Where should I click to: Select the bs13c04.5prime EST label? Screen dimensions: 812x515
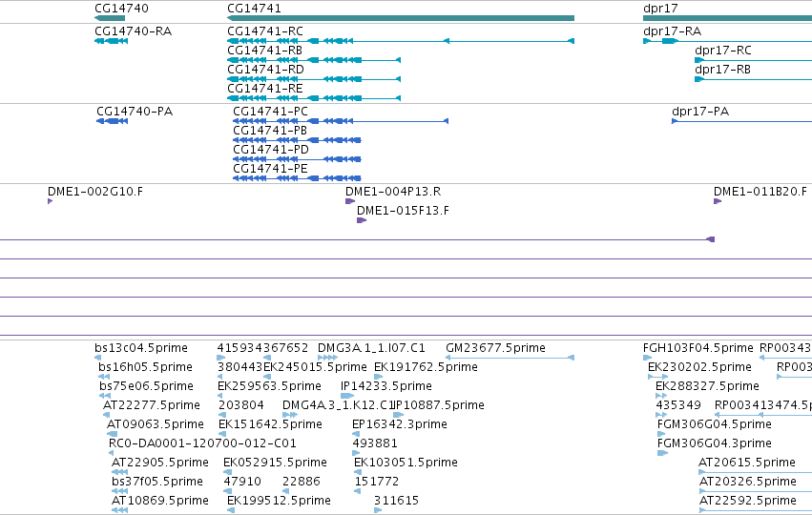[141, 348]
